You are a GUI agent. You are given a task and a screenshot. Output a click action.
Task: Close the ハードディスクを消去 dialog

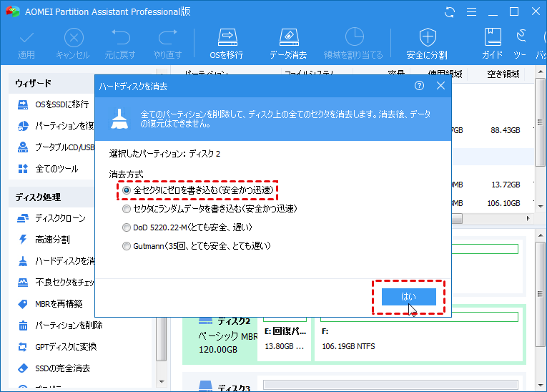point(440,86)
